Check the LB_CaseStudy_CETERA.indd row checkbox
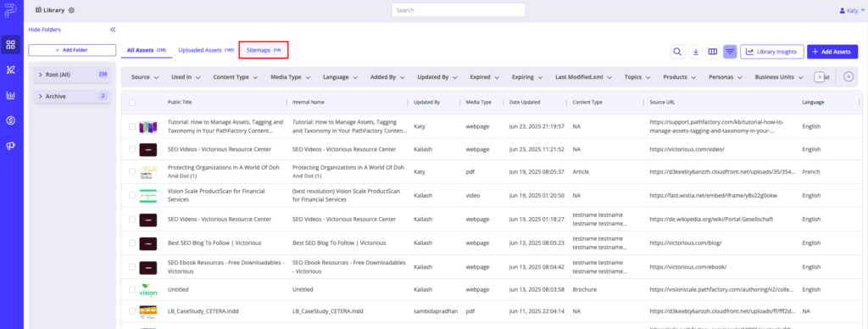The image size is (868, 329). click(x=132, y=312)
